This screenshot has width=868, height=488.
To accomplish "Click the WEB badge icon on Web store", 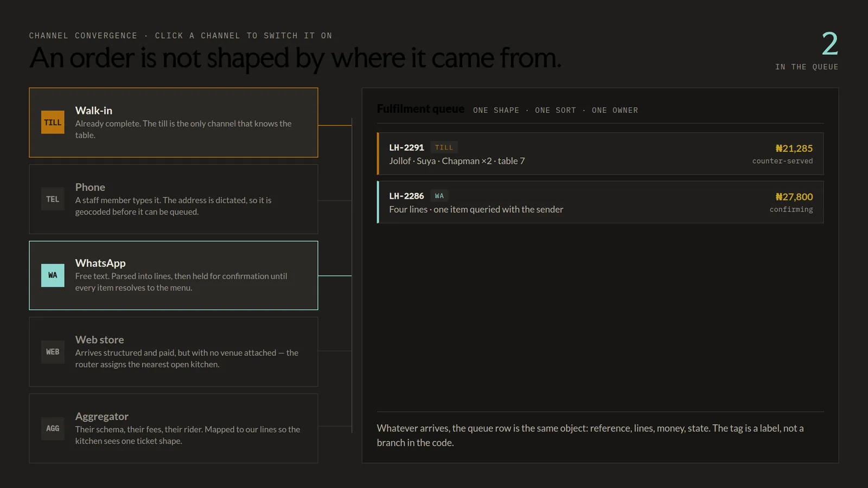I will click(x=53, y=352).
